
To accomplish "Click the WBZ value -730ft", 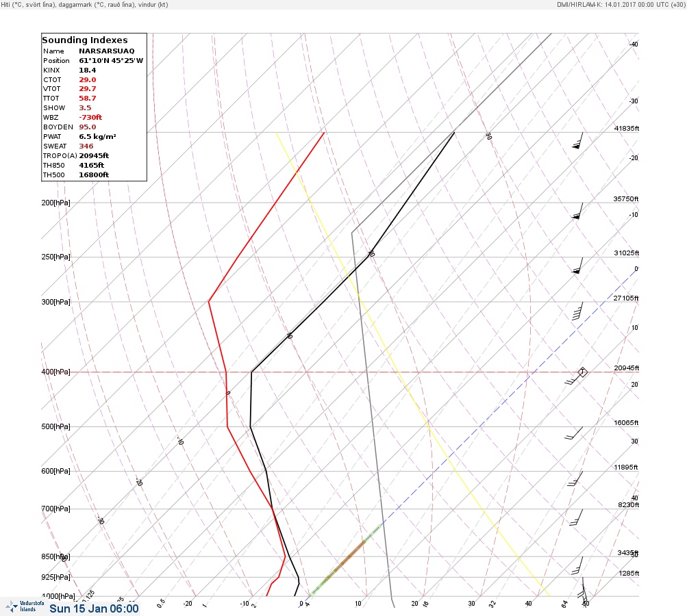I will pos(90,117).
